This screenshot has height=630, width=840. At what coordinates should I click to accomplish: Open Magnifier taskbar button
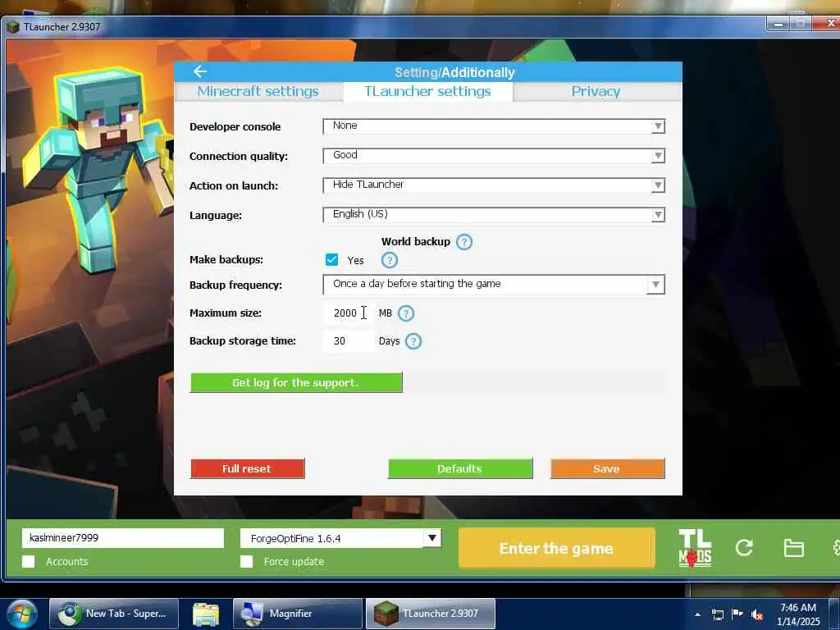tap(297, 614)
